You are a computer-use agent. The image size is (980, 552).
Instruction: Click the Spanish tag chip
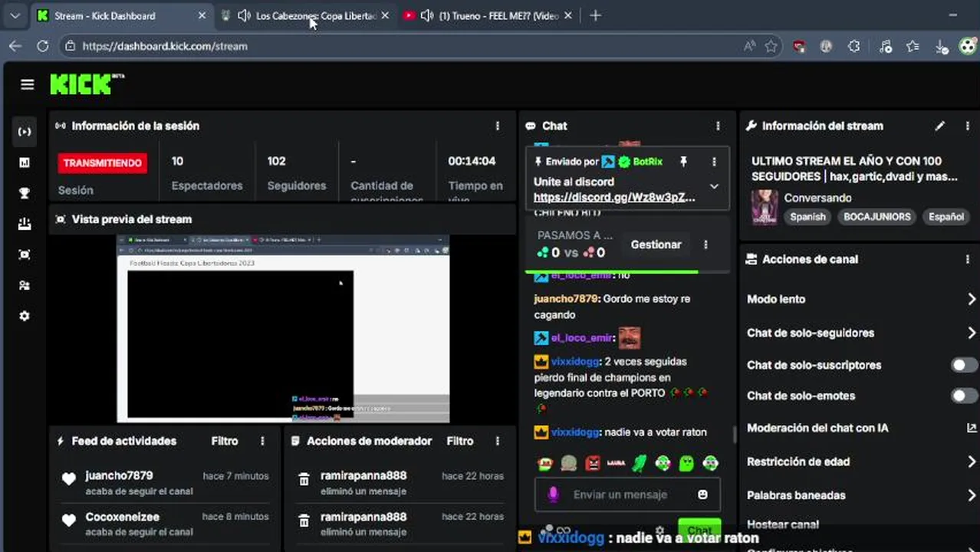point(807,217)
